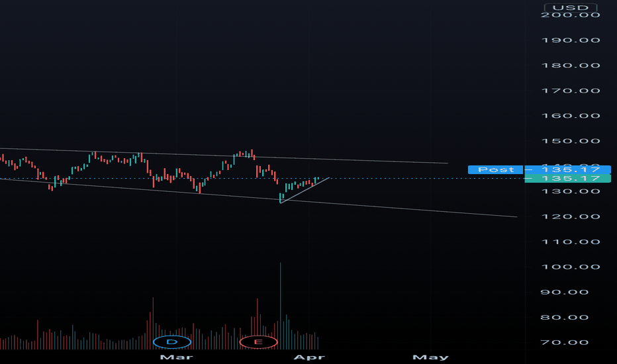Click the Apr date axis label
The height and width of the screenshot is (364, 617).
click(309, 357)
